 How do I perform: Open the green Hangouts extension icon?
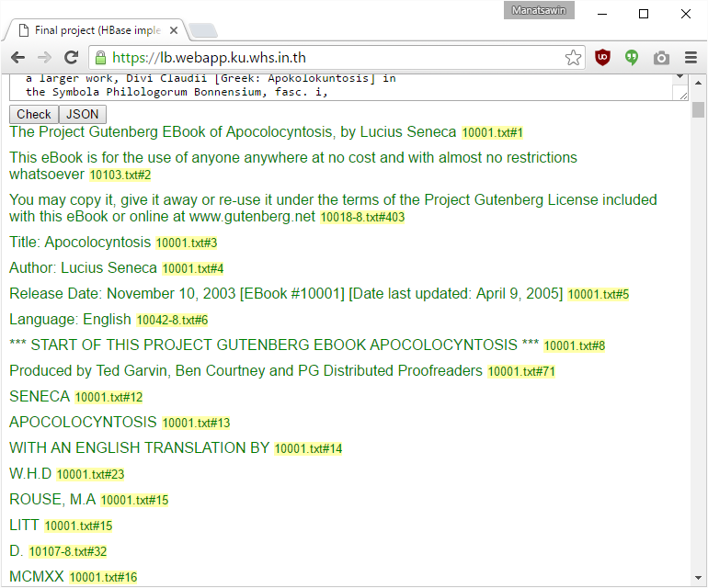coord(632,58)
